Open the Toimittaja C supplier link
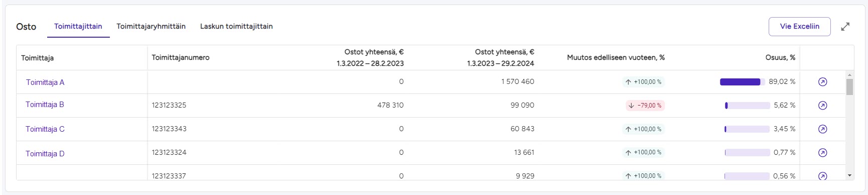868x195 pixels. coord(45,129)
